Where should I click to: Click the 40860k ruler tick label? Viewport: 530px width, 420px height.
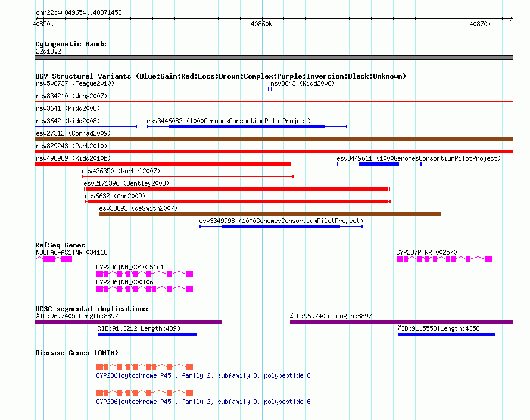click(261, 24)
